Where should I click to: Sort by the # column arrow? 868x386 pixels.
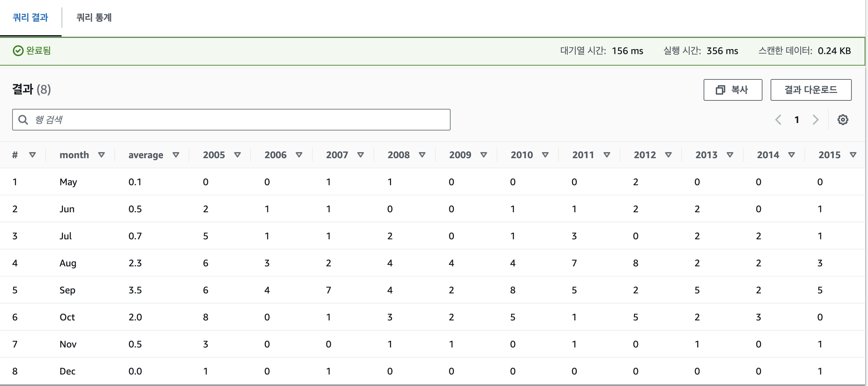[32, 155]
